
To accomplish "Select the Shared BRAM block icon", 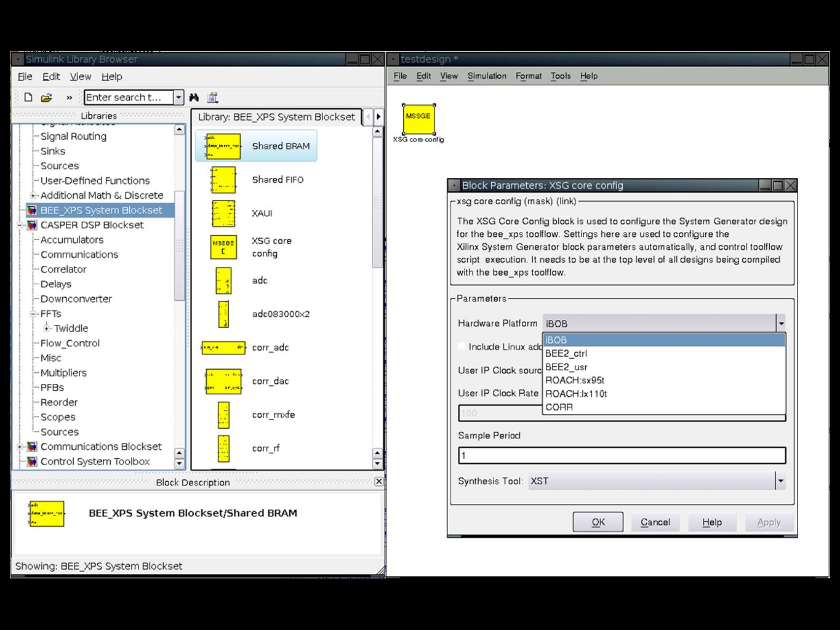I will [223, 146].
